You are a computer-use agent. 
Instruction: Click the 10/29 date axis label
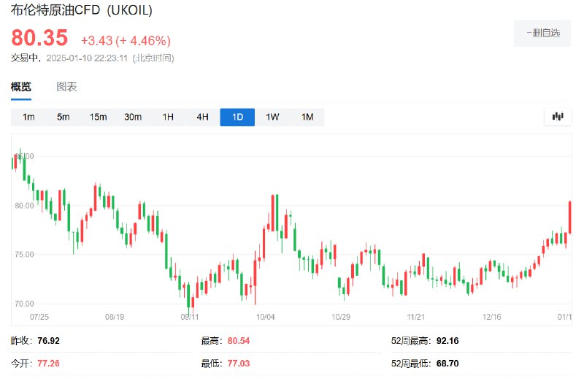click(341, 317)
